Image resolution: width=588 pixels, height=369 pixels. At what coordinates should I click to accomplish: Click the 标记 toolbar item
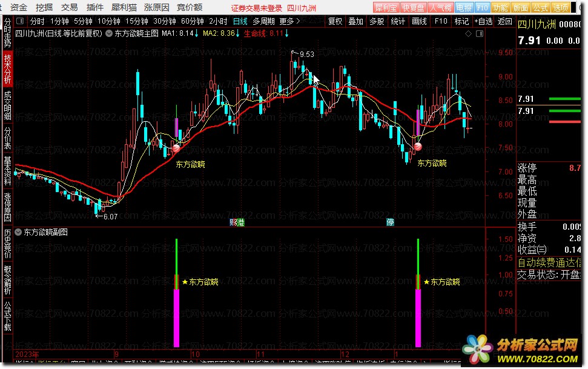461,21
